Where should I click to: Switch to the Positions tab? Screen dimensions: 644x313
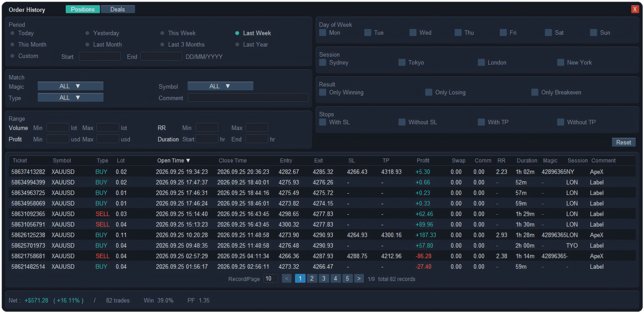(x=83, y=9)
